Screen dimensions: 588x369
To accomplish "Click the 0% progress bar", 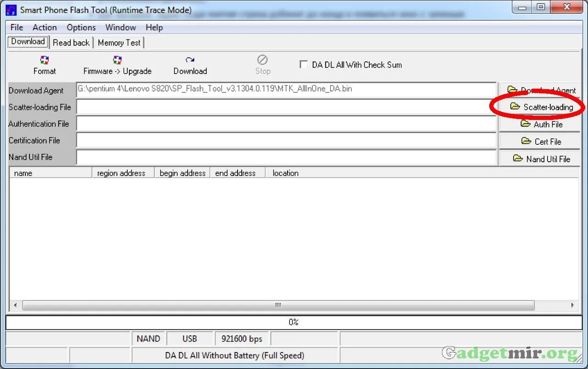I will [294, 322].
